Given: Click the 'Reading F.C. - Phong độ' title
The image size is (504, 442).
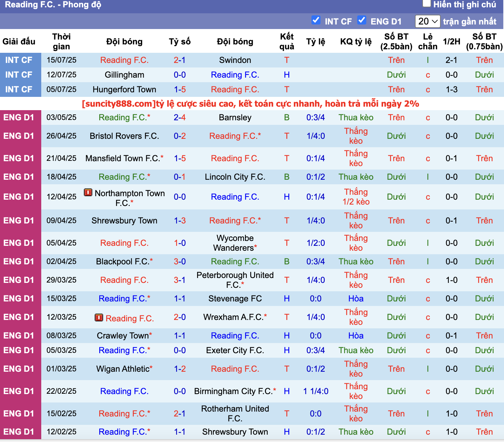Looking at the screenshot, I should click(x=53, y=5).
